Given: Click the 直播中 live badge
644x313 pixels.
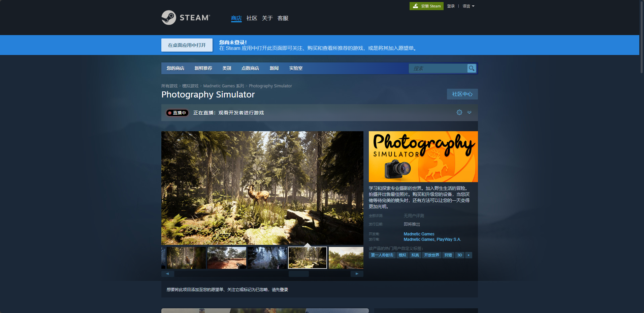Looking at the screenshot, I should pyautogui.click(x=177, y=113).
